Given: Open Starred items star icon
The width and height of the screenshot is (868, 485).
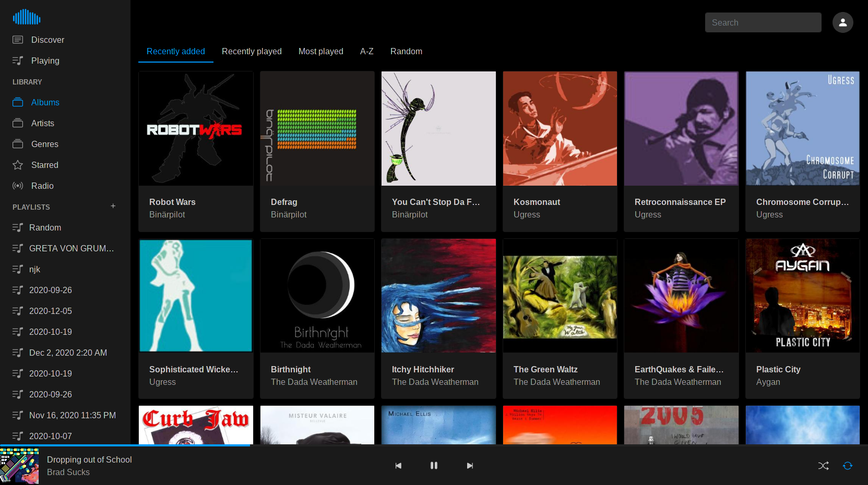Looking at the screenshot, I should [x=18, y=165].
